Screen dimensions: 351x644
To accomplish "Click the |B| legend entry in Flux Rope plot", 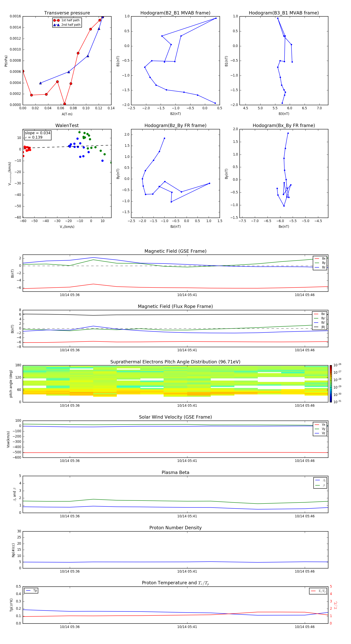I will coord(320,327).
